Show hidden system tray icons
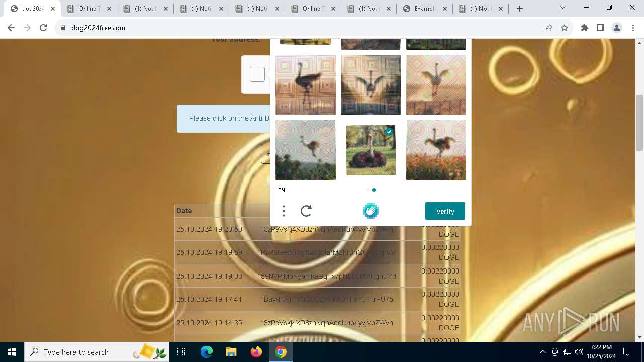Screen dimensions: 644x362 542,352
